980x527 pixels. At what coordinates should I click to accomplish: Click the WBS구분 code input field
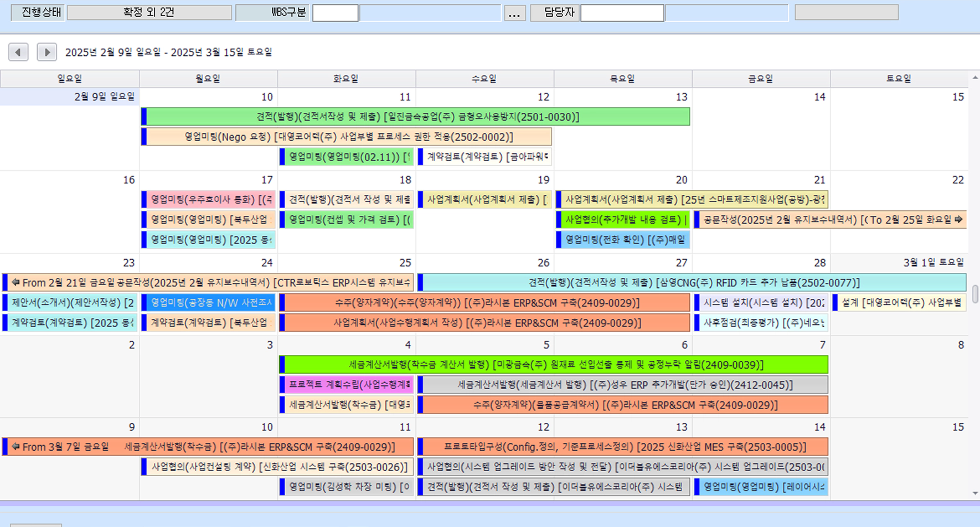point(335,13)
